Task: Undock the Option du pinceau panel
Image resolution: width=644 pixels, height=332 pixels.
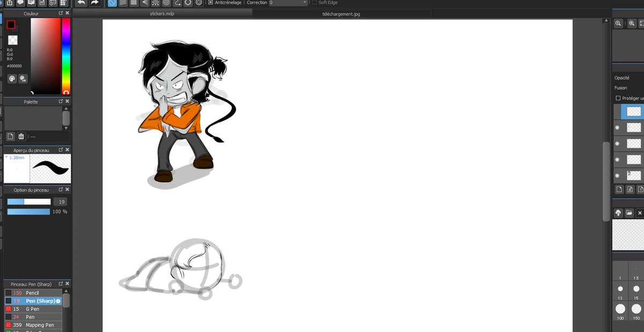Action: [x=61, y=190]
